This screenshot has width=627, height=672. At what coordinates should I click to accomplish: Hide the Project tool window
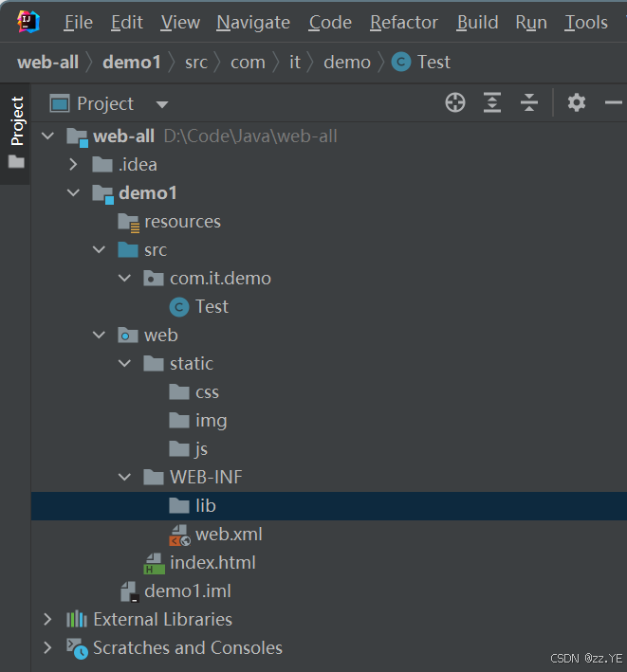[614, 102]
